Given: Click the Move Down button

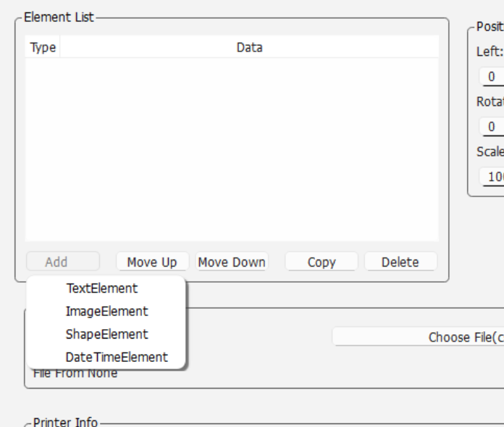Looking at the screenshot, I should 232,262.
